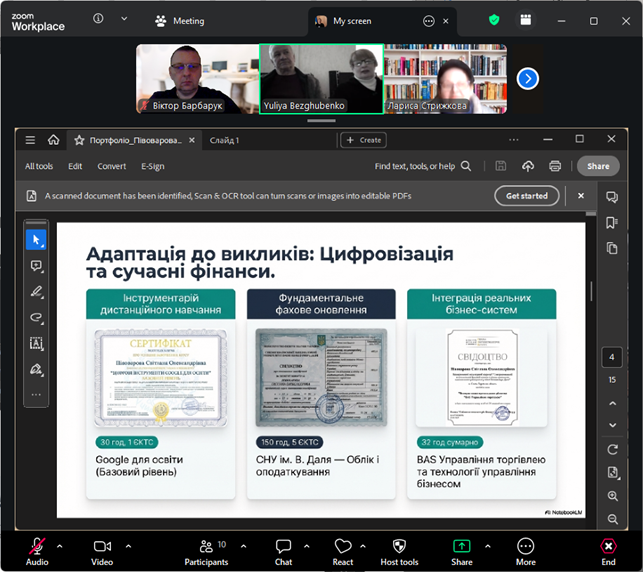Select Лариса Стрижкова video thumbnail
This screenshot has height=572, width=643.
(x=445, y=79)
